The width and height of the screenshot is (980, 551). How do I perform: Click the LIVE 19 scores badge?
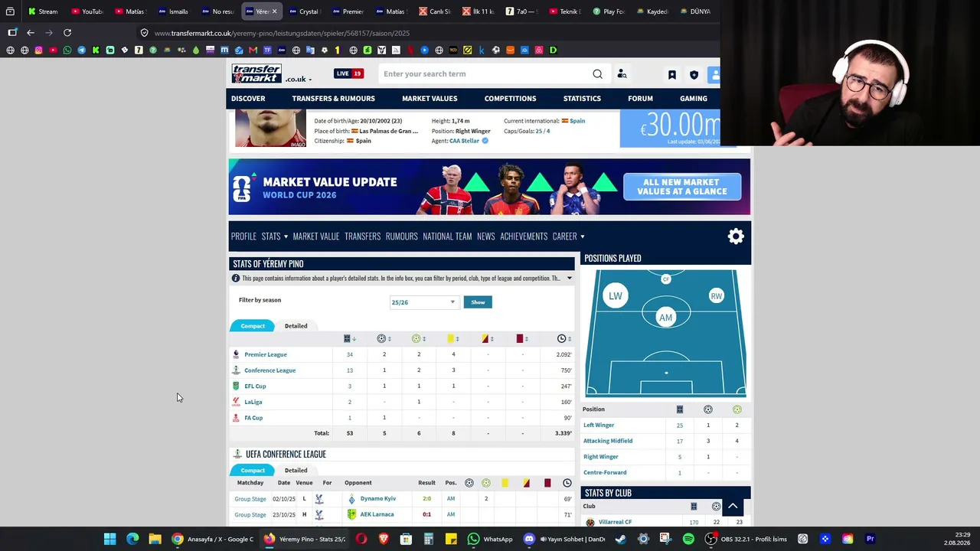[348, 73]
